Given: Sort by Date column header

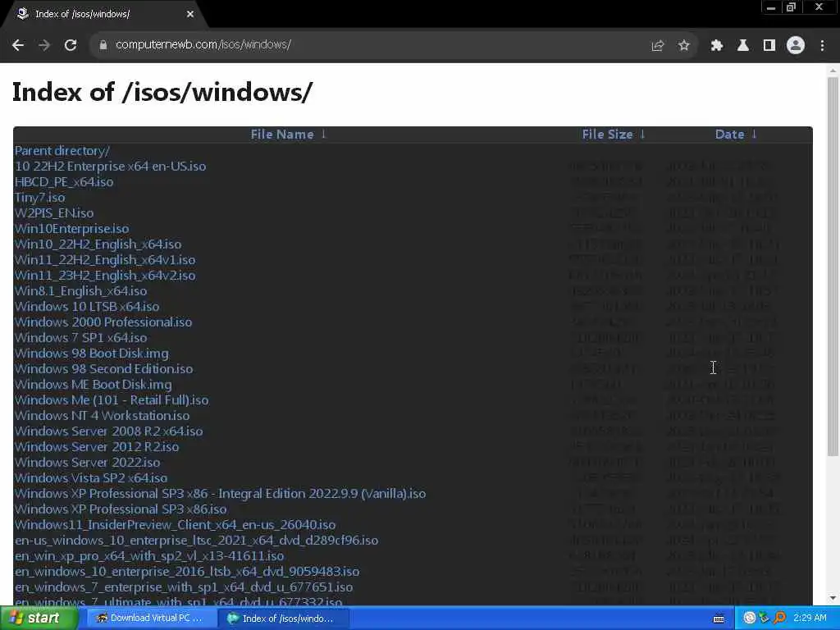Looking at the screenshot, I should 736,135.
